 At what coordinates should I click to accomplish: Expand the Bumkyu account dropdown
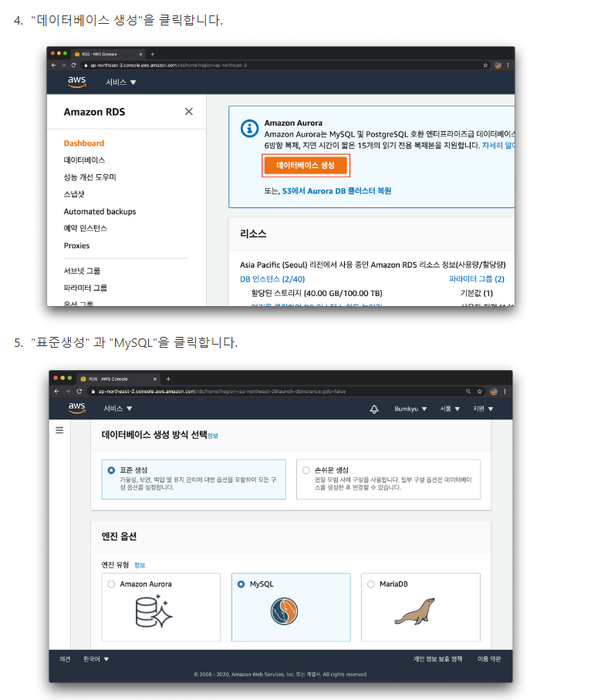point(410,409)
